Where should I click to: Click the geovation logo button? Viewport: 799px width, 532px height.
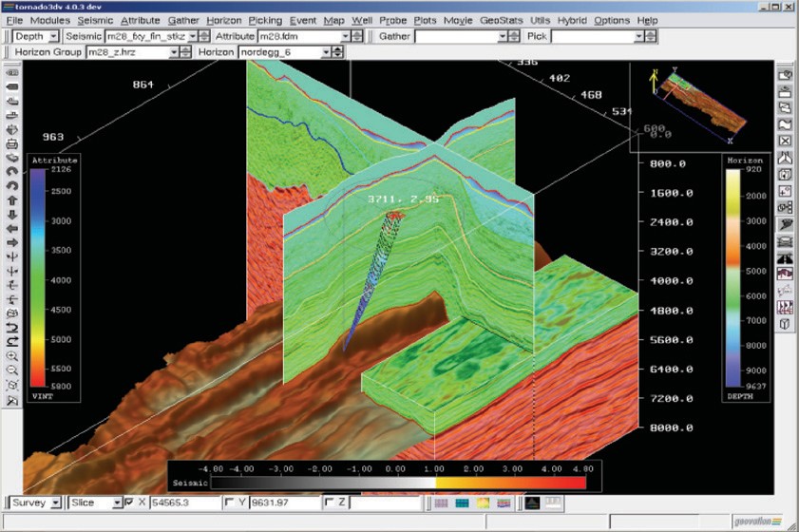[x=757, y=521]
